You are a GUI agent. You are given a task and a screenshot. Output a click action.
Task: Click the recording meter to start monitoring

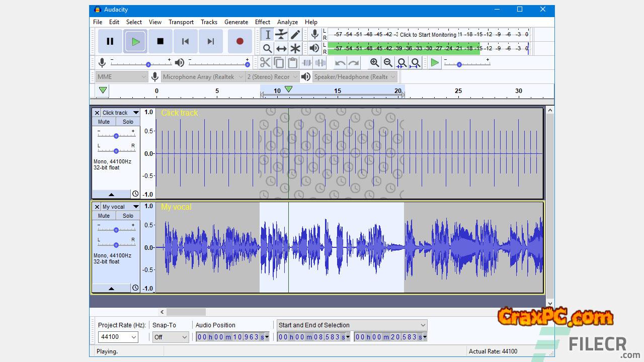(x=428, y=35)
